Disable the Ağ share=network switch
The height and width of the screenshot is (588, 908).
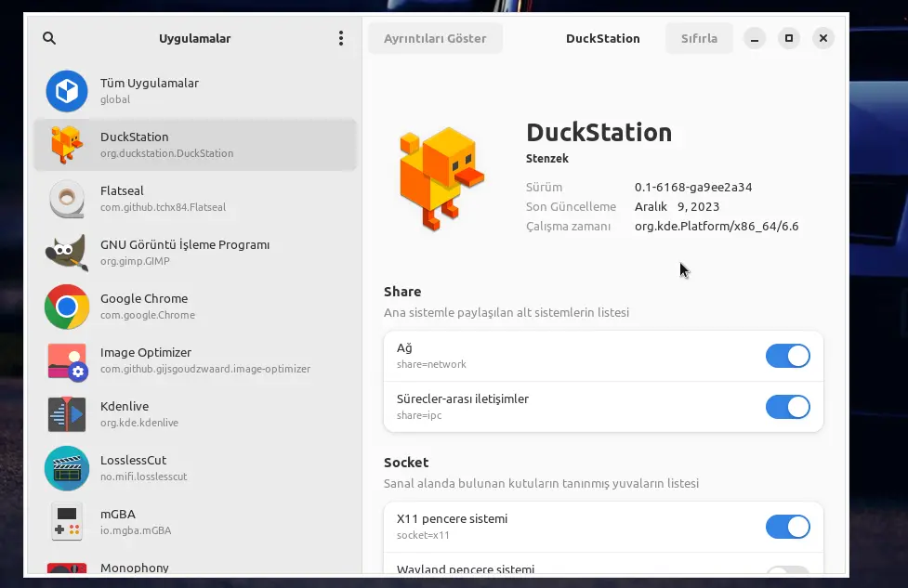click(787, 356)
